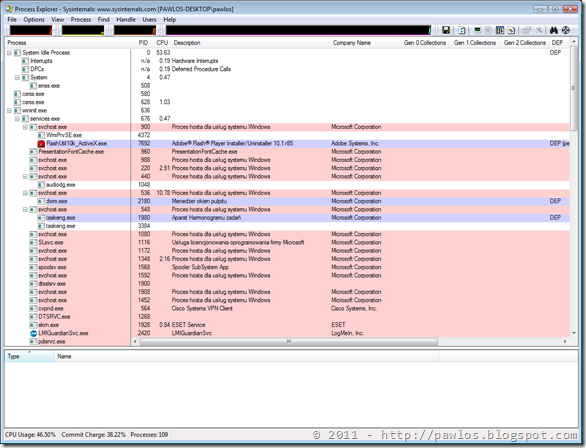Collapse the wininit.exe tree node
The width and height of the screenshot is (586, 448).
(x=10, y=111)
